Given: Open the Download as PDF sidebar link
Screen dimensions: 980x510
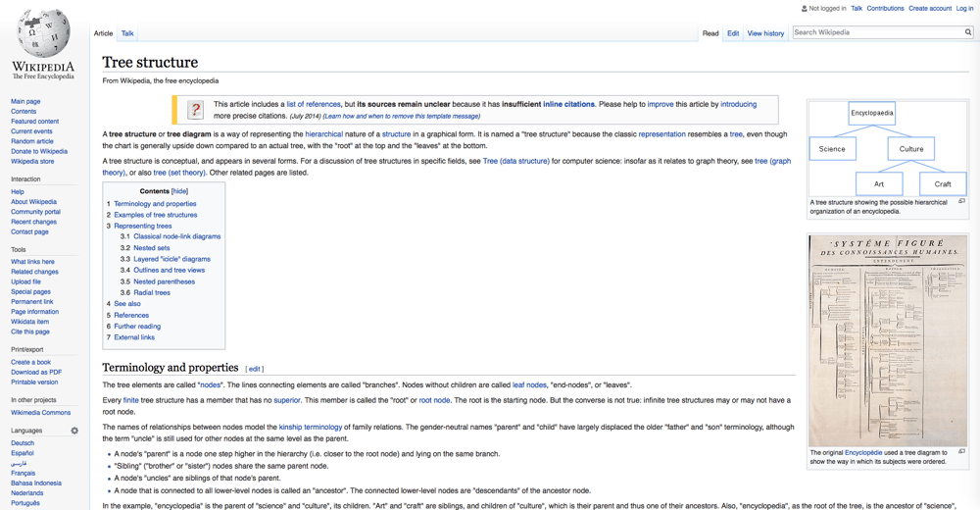Looking at the screenshot, I should coord(36,372).
